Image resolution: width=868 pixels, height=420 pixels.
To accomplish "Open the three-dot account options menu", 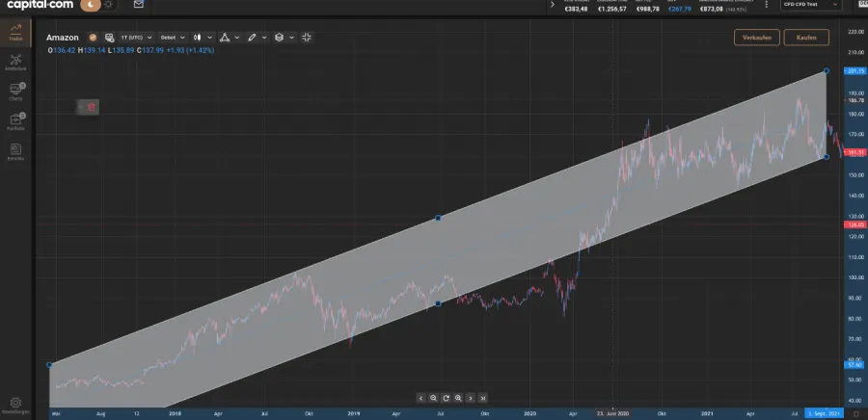I will [766, 5].
